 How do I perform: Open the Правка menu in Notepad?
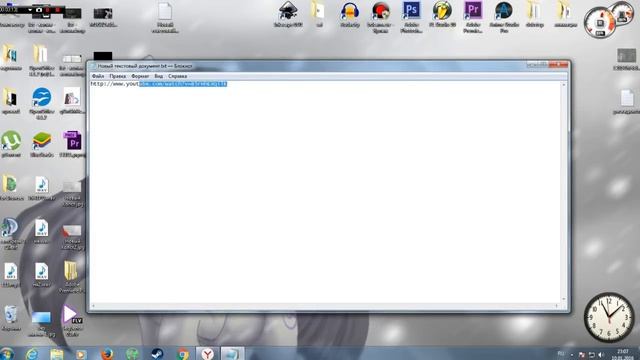(x=118, y=76)
